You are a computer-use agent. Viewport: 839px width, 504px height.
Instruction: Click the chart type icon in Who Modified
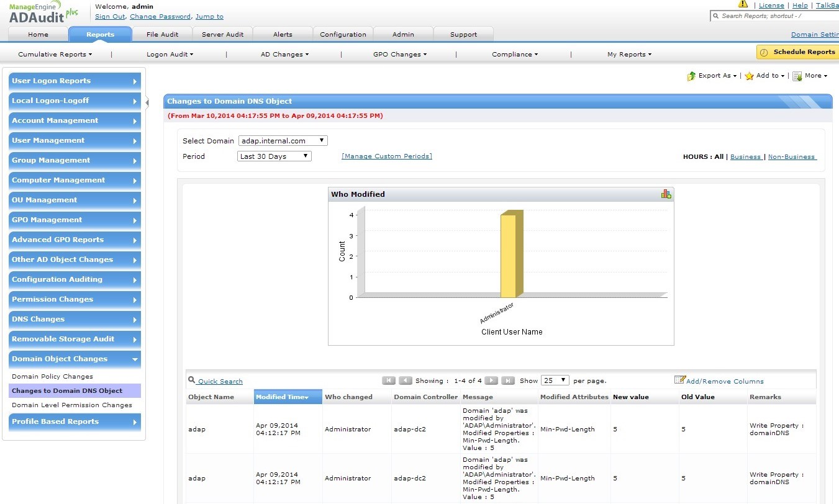click(x=666, y=194)
